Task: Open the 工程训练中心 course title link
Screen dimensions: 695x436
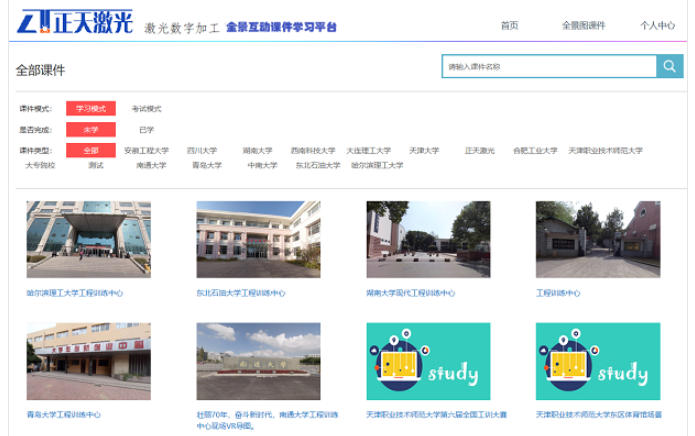Action: tap(557, 293)
